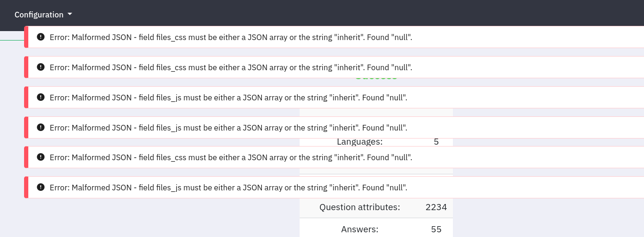Click the Question attributes row label

point(360,207)
